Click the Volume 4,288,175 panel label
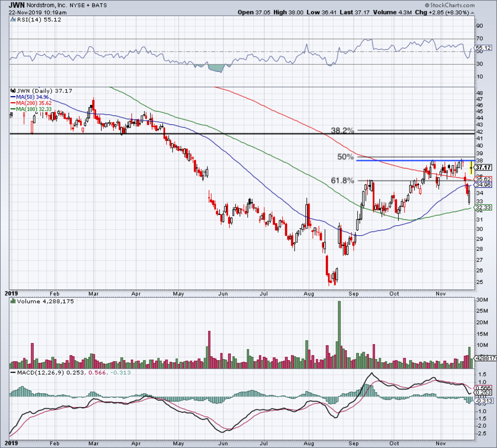Image resolution: width=497 pixels, height=448 pixels. [x=45, y=301]
